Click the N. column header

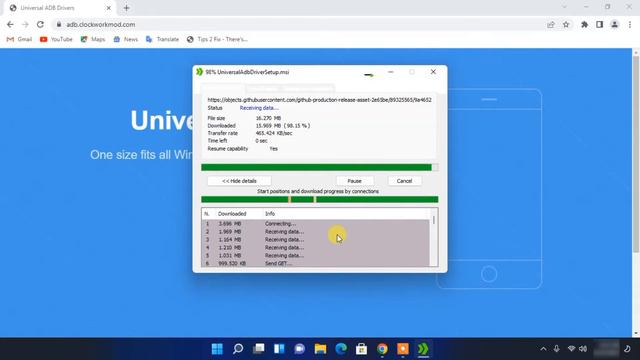tap(207, 213)
